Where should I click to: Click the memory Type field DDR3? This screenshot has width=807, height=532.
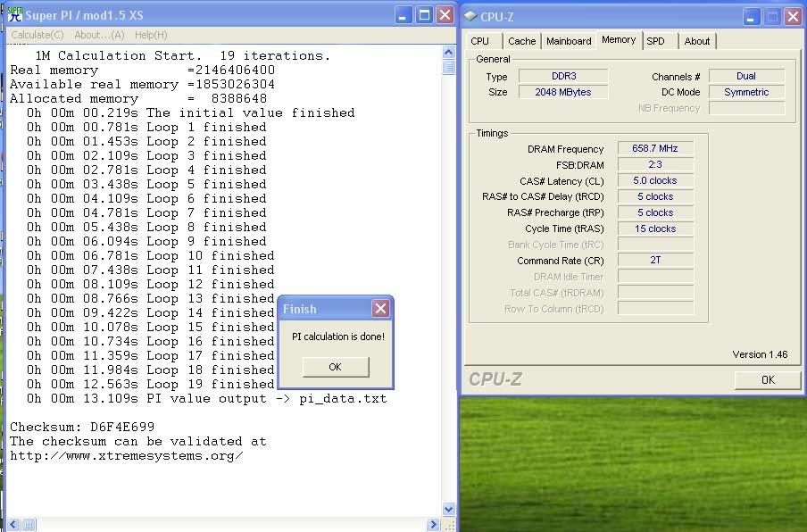coord(563,76)
